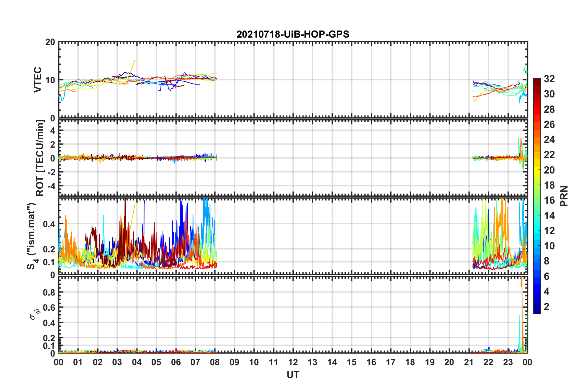The image size is (586, 392).
Task: Click the ROT y-axis tick label 4
Action: click(x=53, y=131)
